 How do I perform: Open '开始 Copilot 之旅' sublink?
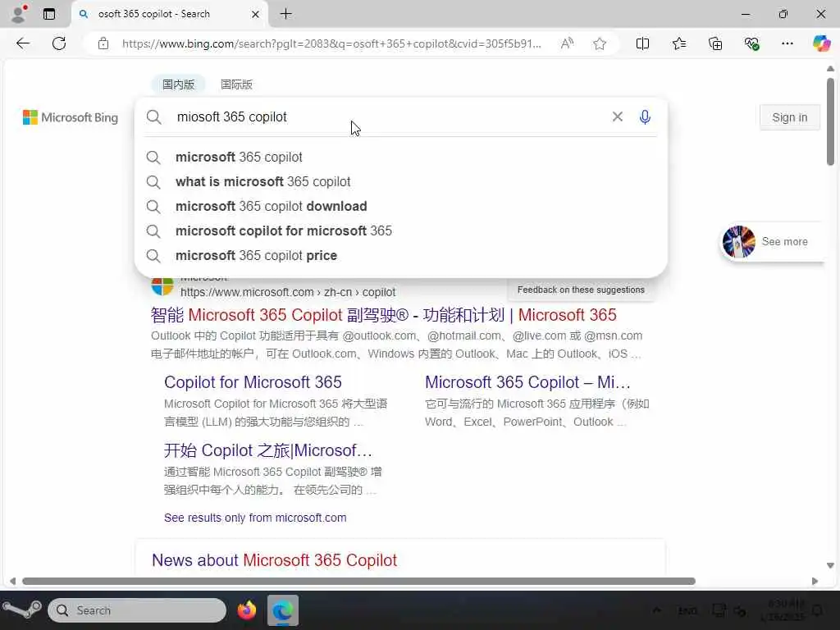(268, 450)
